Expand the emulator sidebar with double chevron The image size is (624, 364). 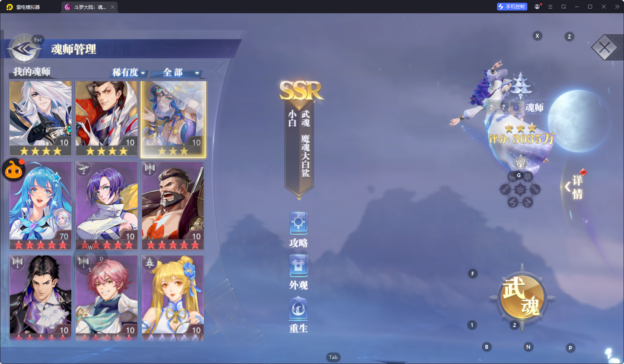click(x=617, y=7)
